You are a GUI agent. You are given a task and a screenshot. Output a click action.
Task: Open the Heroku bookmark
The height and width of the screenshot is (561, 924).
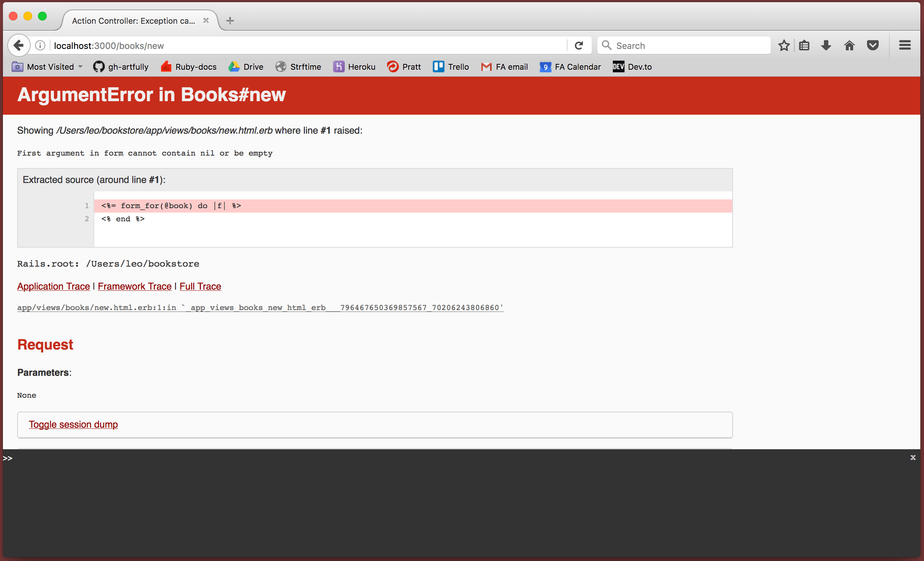tap(354, 67)
